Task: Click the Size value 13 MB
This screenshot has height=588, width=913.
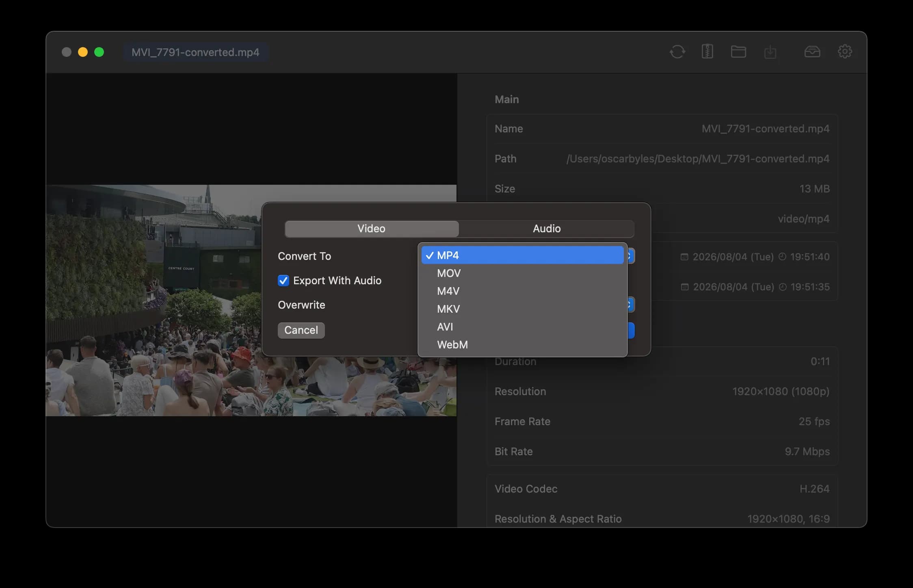Action: [814, 189]
